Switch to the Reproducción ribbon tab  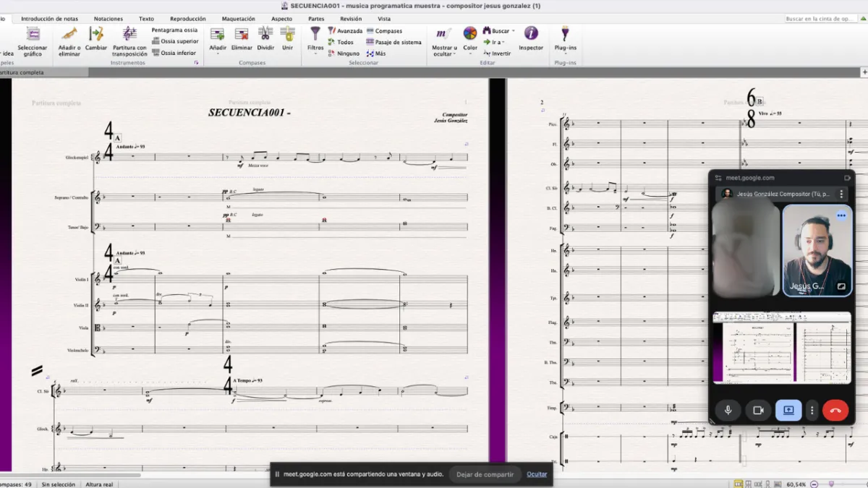coord(187,19)
